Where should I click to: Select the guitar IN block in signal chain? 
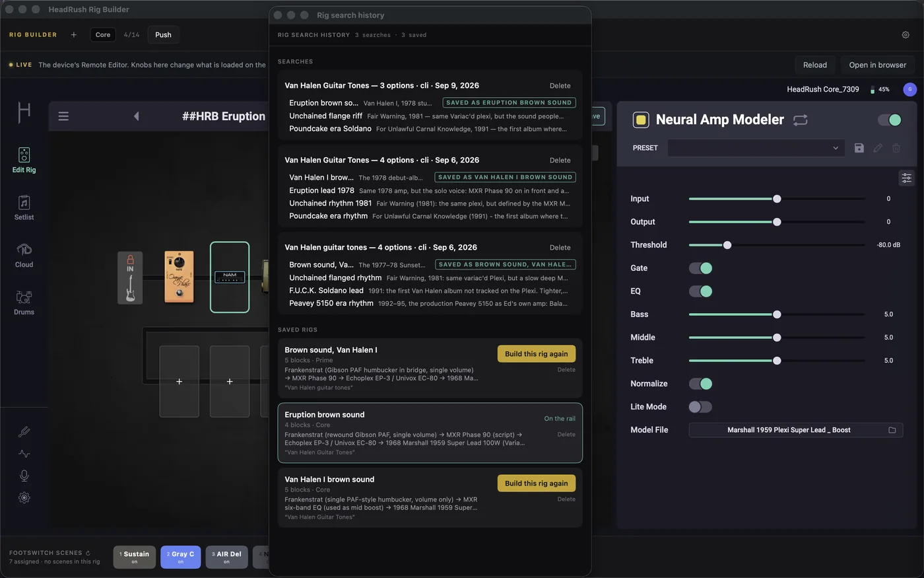point(130,278)
